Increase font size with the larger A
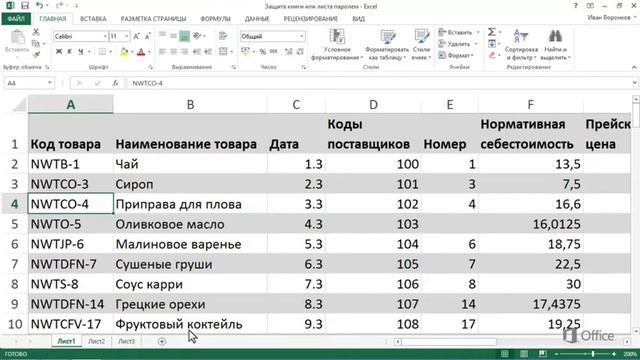Viewport: 640px width, 360px height. click(x=136, y=36)
